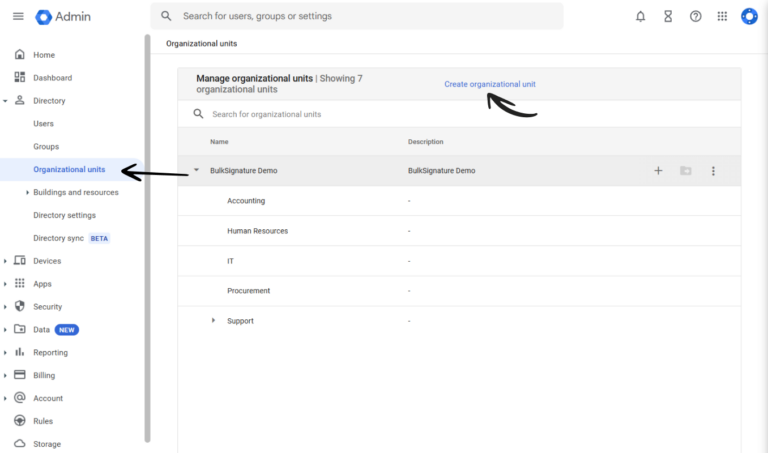Screen dimensions: 768x453
Task: Click the BulkSignature Demo unit name
Action: pos(243,170)
